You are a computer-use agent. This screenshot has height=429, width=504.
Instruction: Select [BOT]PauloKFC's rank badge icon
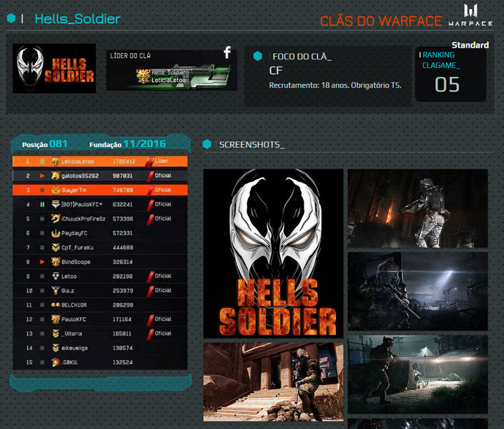point(55,204)
